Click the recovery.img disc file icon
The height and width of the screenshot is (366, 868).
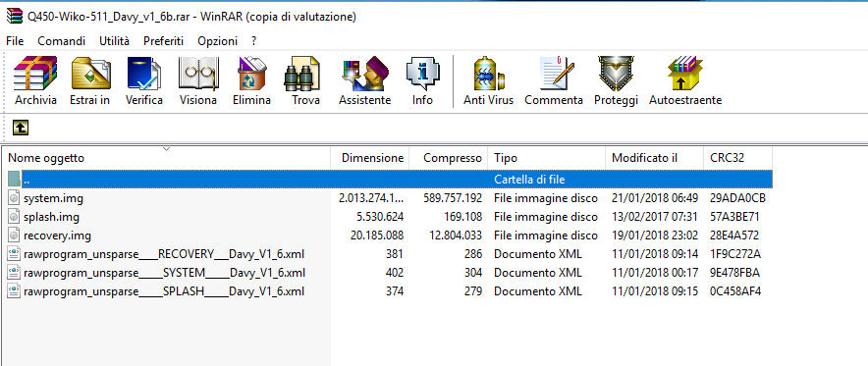pyautogui.click(x=15, y=235)
